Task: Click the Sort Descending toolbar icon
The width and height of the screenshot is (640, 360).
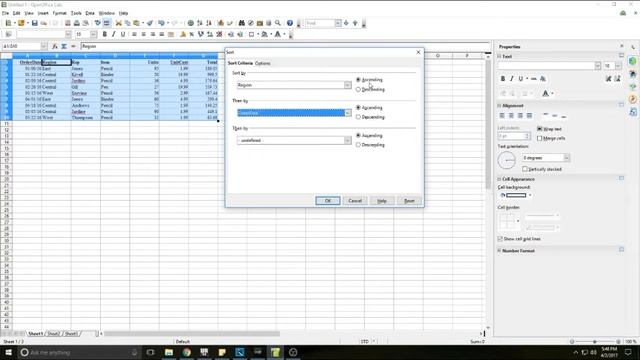Action: [209, 23]
